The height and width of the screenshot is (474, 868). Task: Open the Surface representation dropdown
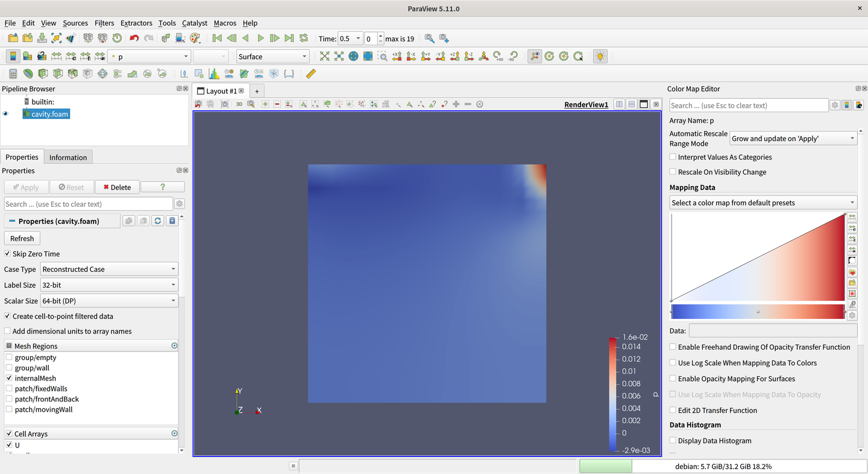[272, 56]
